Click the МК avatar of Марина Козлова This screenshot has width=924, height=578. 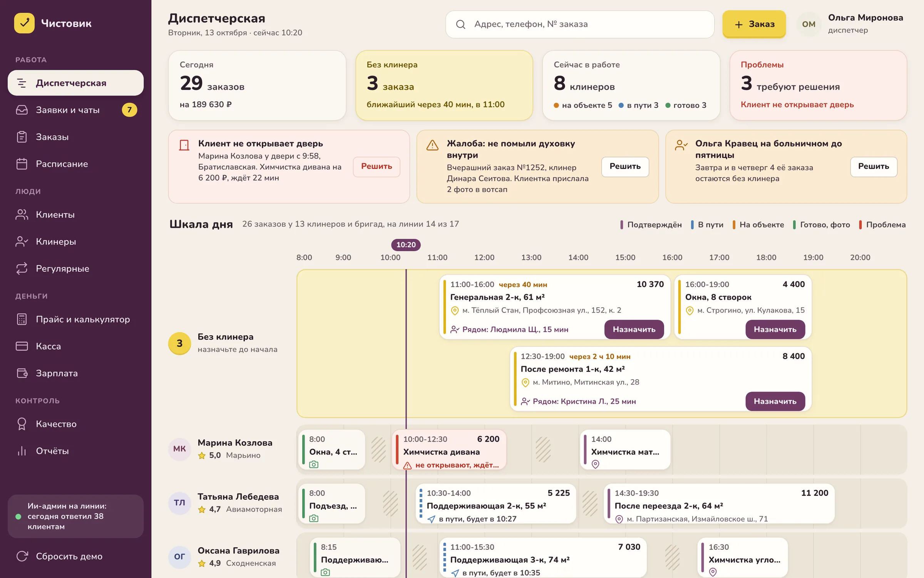tap(179, 449)
